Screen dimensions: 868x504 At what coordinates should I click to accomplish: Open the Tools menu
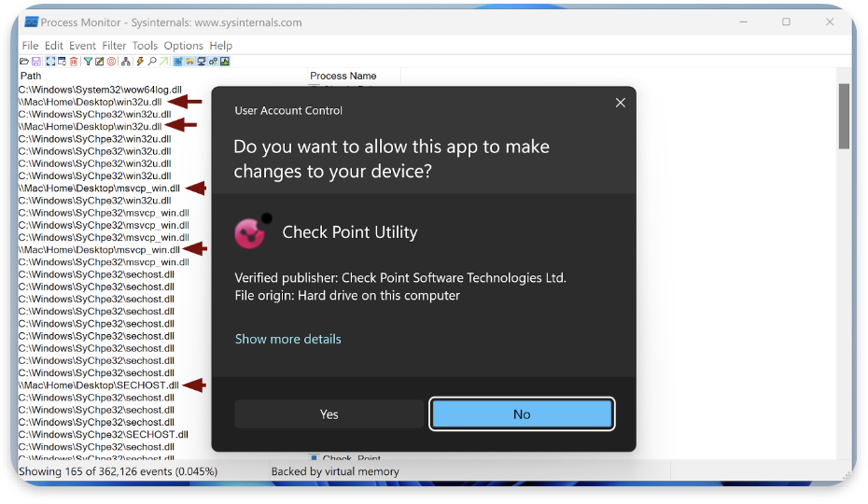click(x=145, y=46)
